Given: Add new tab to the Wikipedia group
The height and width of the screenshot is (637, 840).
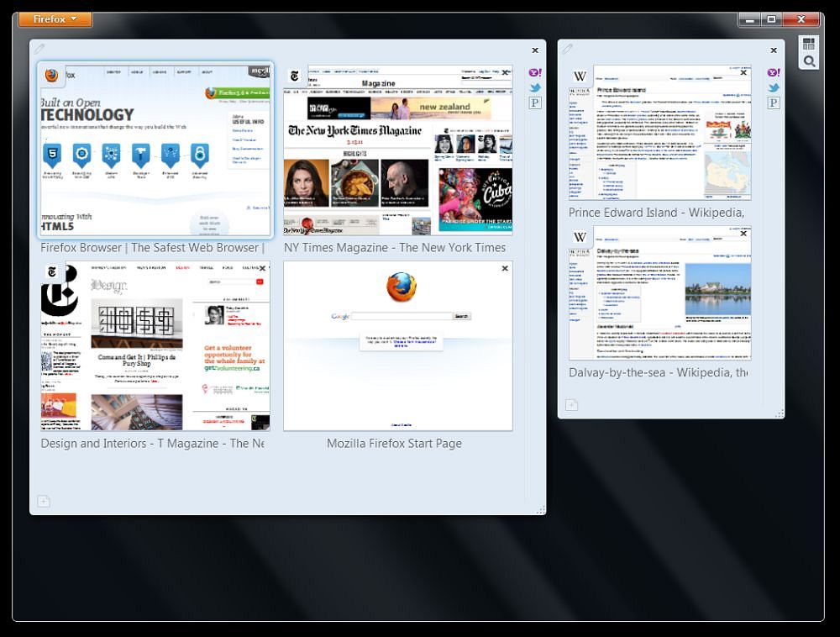Looking at the screenshot, I should [x=571, y=405].
